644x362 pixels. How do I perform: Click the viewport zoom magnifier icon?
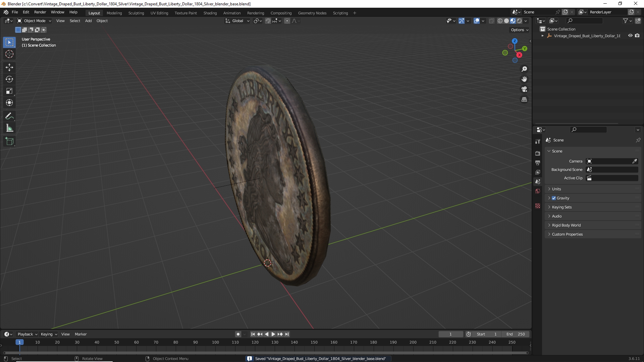tap(524, 69)
